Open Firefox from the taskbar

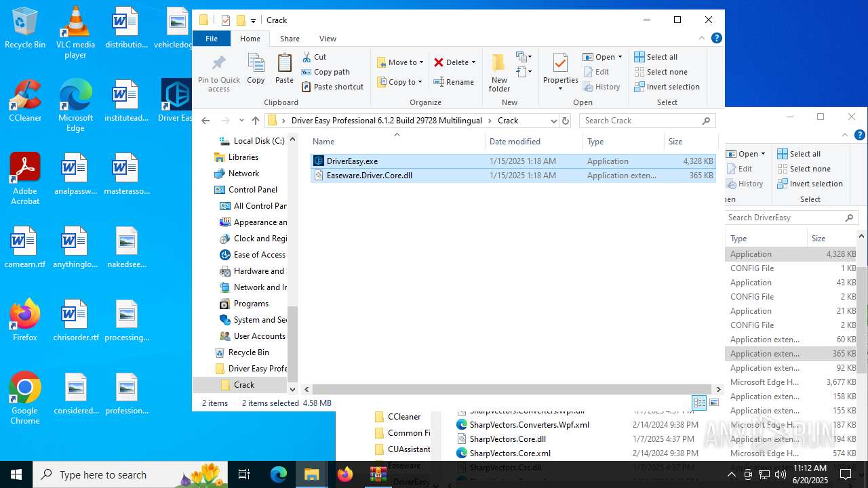(345, 474)
